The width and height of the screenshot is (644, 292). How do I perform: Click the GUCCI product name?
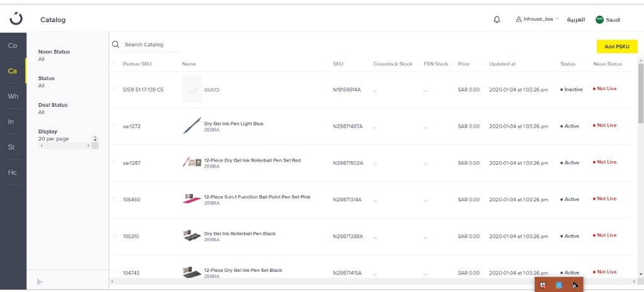pyautogui.click(x=211, y=89)
